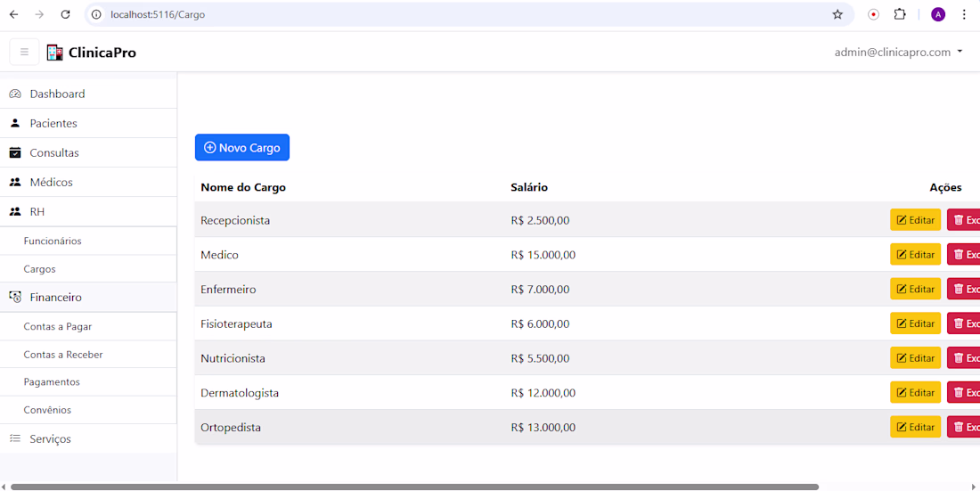Viewport: 980px width, 491px height.
Task: Click the Médicos people icon
Action: [x=16, y=182]
